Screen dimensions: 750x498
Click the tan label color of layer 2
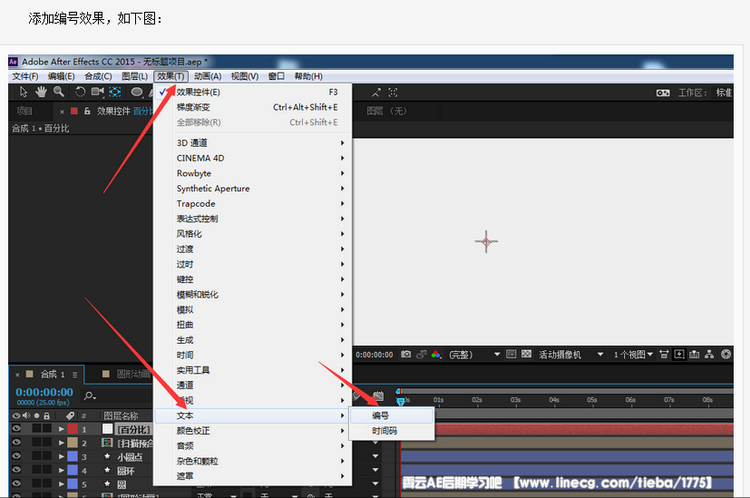pos(72,443)
